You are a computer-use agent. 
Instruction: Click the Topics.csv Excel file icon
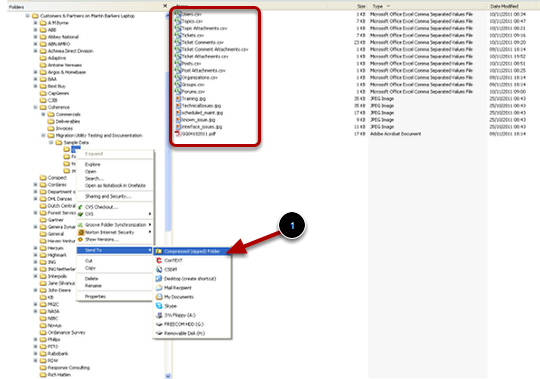pyautogui.click(x=178, y=21)
